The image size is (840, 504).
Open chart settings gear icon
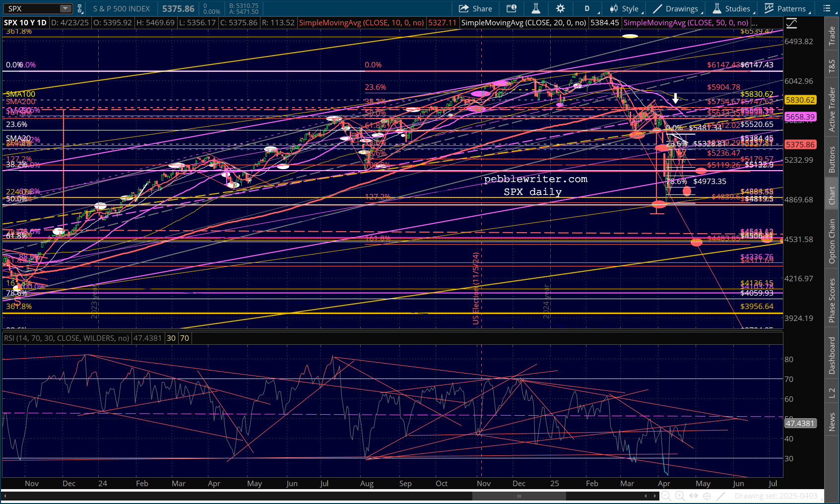pyautogui.click(x=560, y=8)
